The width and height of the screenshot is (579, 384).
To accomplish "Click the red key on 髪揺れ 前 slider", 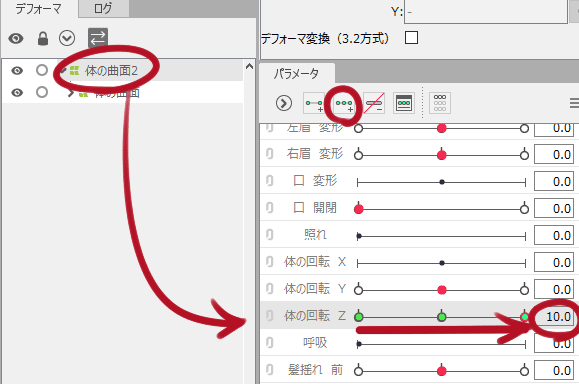I will pyautogui.click(x=442, y=371).
